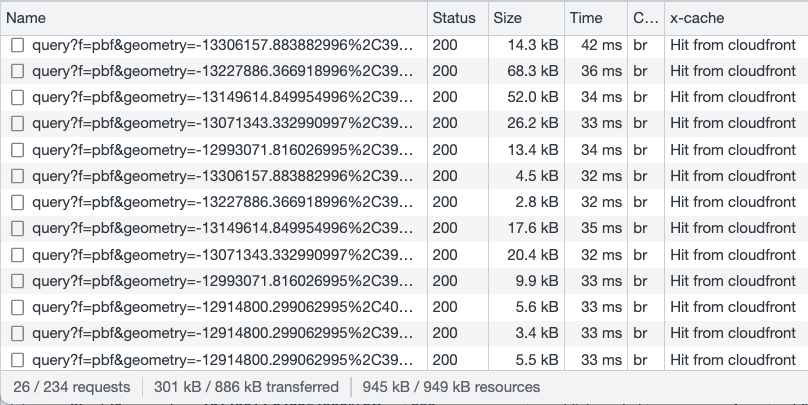Sort by the Status column header
This screenshot has height=405, width=808.
[x=453, y=18]
